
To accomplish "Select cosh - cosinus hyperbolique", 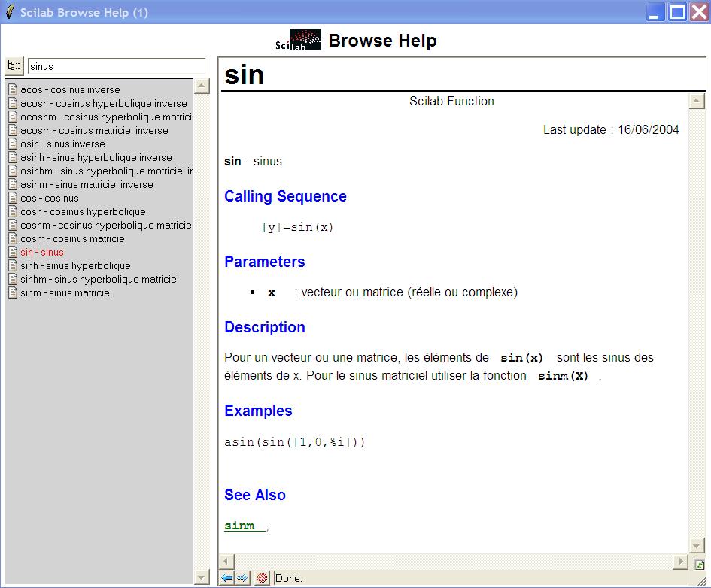I will (83, 211).
